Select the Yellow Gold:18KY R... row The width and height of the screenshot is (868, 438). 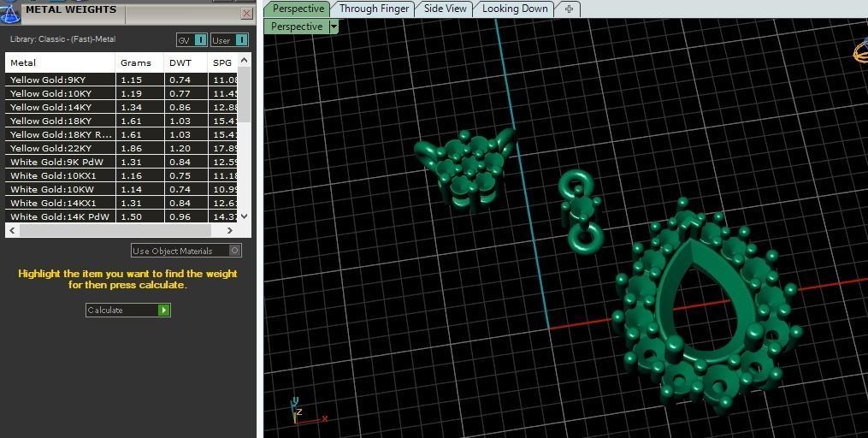point(121,134)
